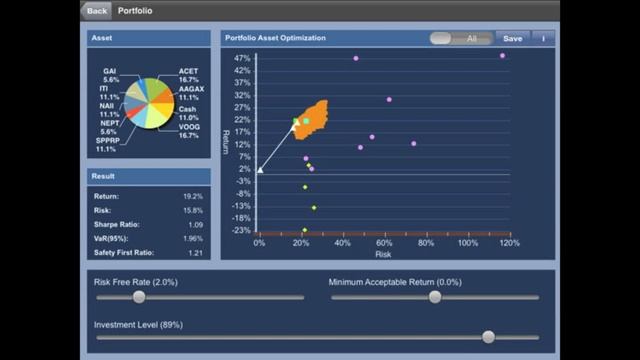Click the purple point at 47% return, 45% risk
The width and height of the screenshot is (640, 360).
[x=356, y=58]
